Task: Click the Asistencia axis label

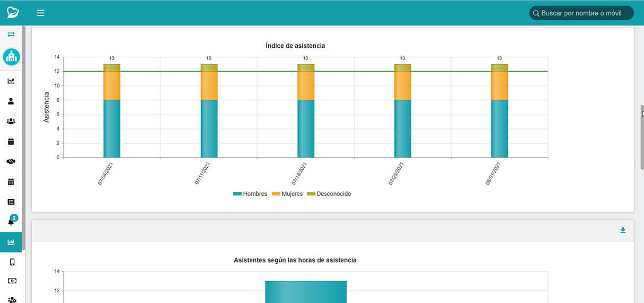Action: tap(46, 108)
